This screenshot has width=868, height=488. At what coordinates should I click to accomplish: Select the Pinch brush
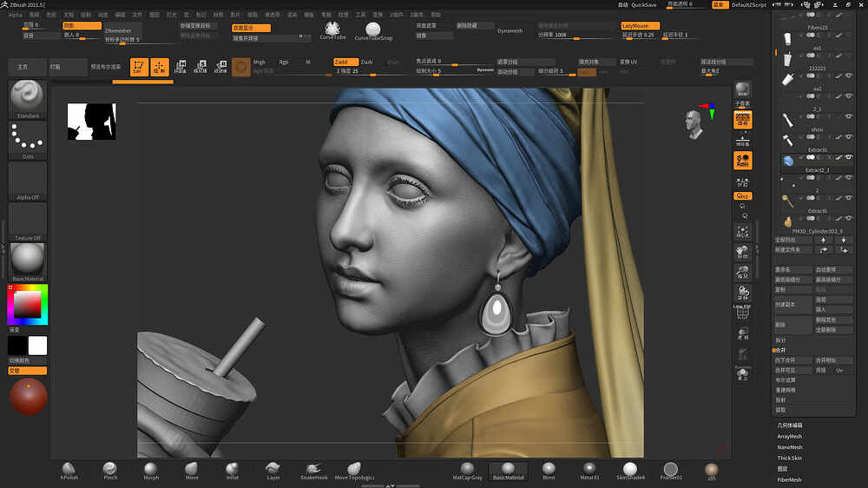tap(110, 471)
